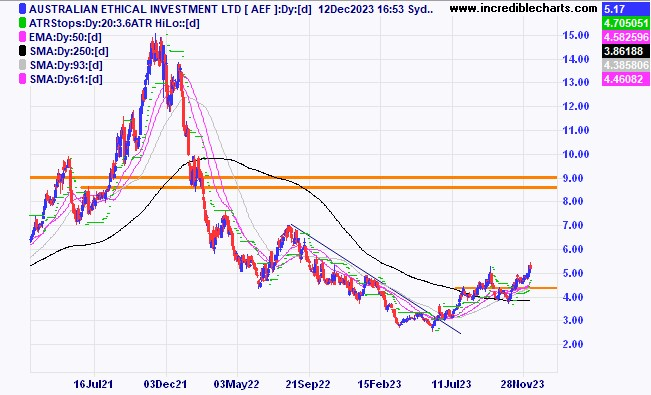
Task: Click the 3.86188 SMA 250 value box
Action: 626,51
